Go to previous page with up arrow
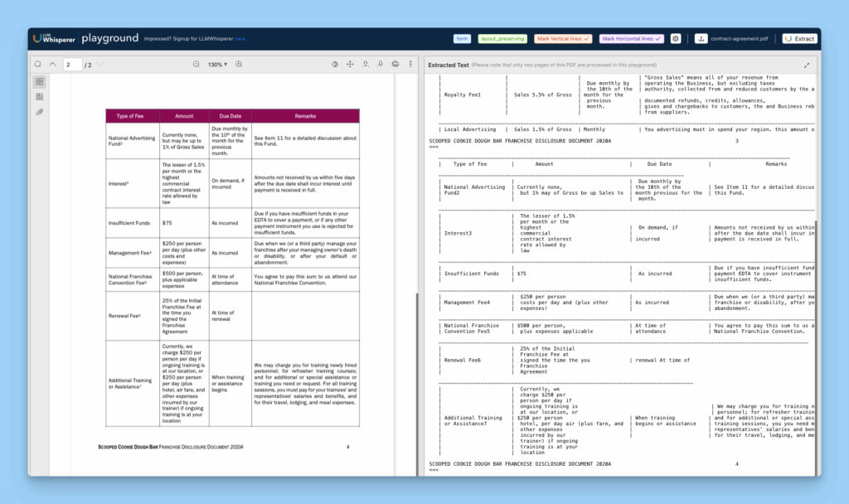Image resolution: width=849 pixels, height=504 pixels. click(53, 65)
